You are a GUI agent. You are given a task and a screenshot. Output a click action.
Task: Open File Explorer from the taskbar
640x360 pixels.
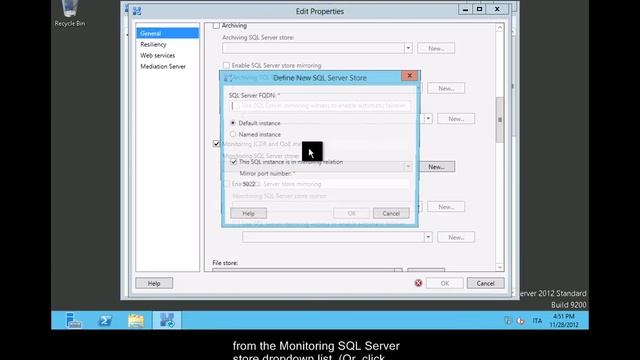[x=136, y=321]
